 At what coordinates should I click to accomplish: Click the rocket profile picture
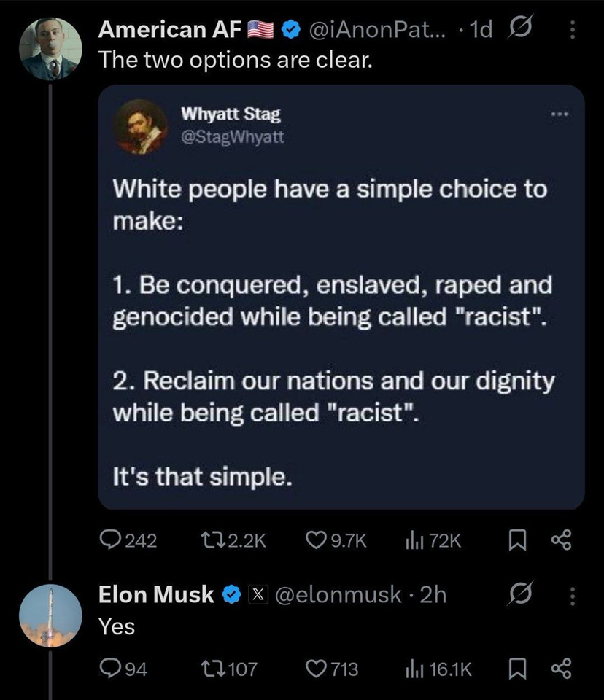click(50, 614)
